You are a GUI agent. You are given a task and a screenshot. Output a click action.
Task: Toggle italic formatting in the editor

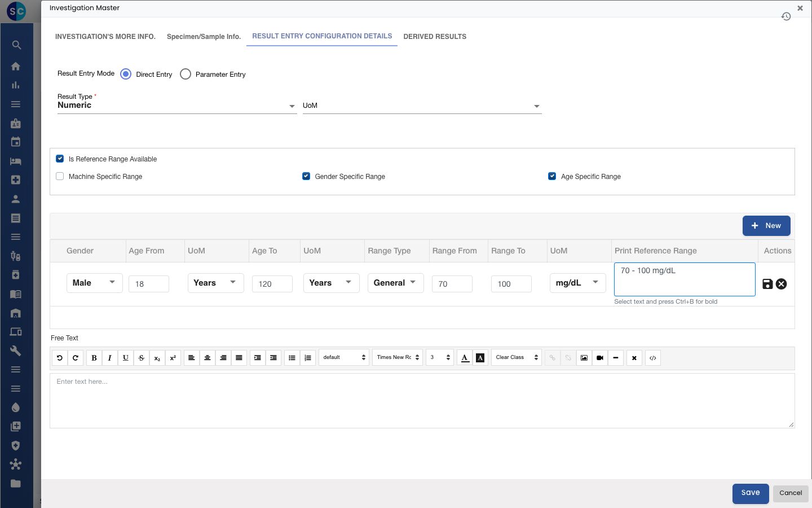pyautogui.click(x=110, y=358)
